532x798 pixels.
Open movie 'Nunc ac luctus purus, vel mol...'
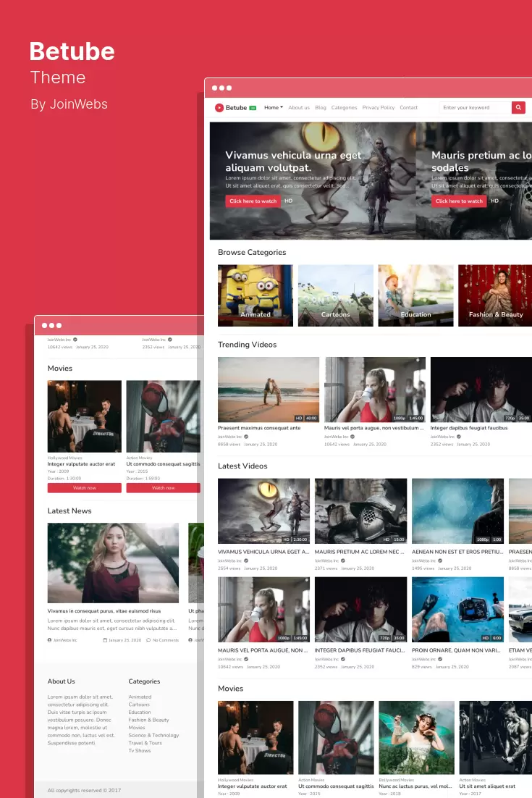(x=415, y=786)
